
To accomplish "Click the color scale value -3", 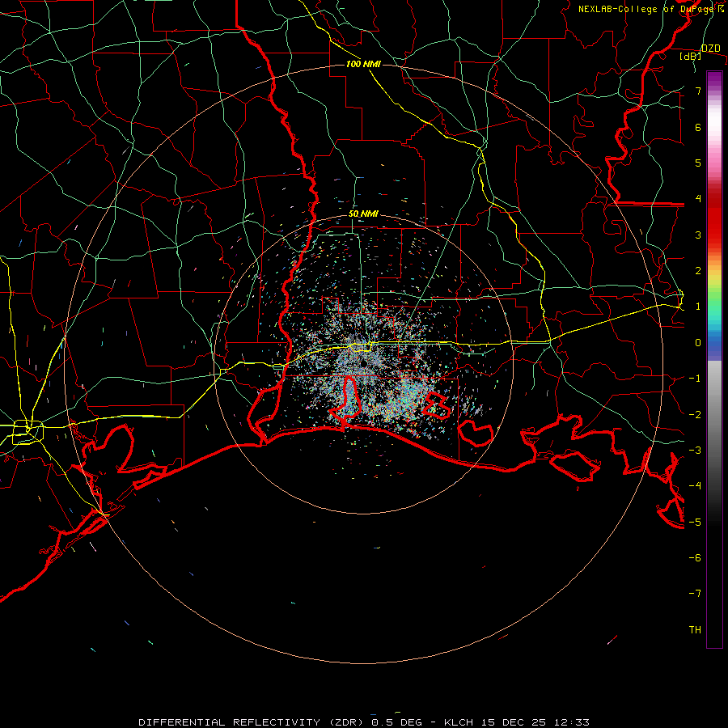I will pyautogui.click(x=695, y=450).
